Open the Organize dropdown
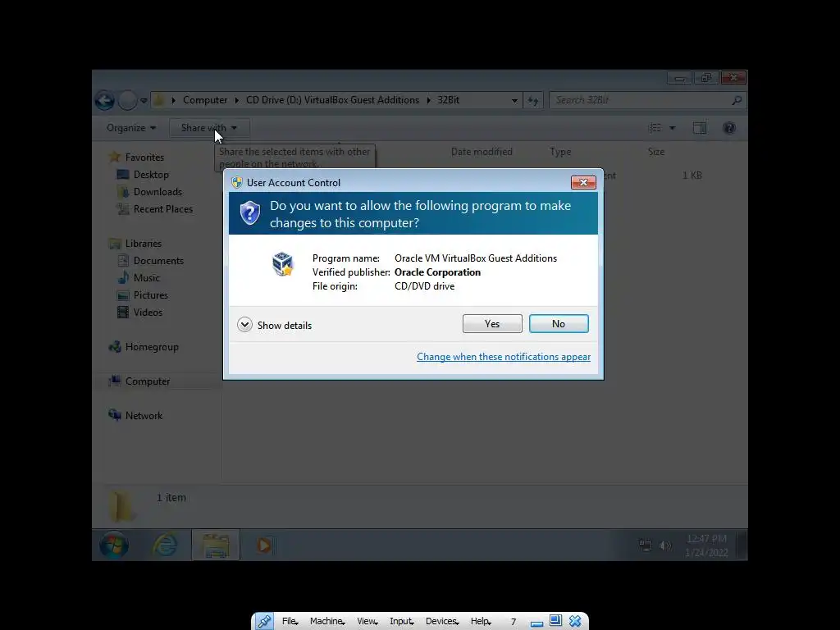Screen dimensions: 840x630 [131, 128]
